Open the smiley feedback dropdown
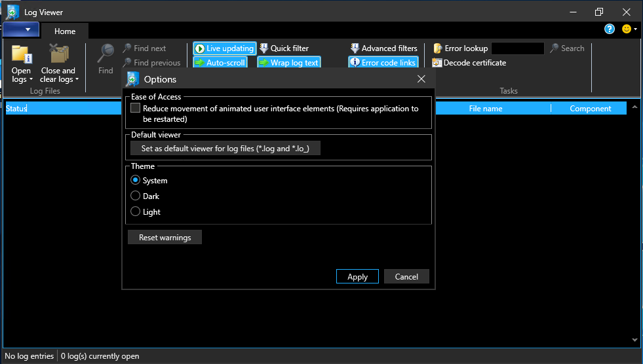The height and width of the screenshot is (364, 643). pos(630,29)
